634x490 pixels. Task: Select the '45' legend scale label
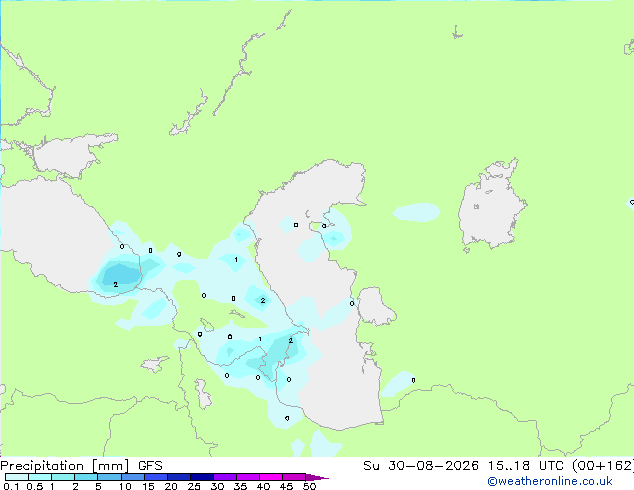pyautogui.click(x=286, y=486)
